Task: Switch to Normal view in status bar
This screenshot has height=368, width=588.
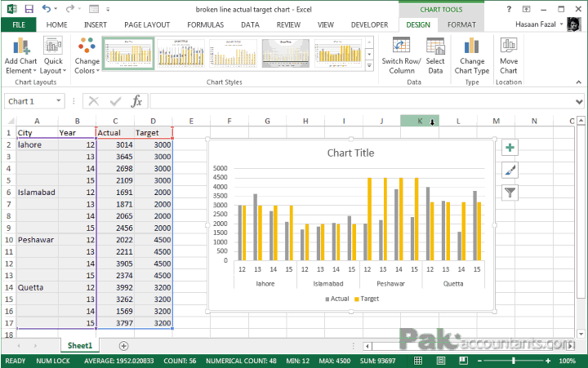Action: pyautogui.click(x=418, y=361)
